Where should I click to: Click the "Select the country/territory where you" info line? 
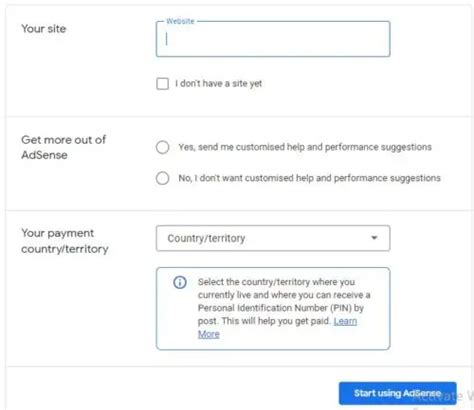coord(276,282)
